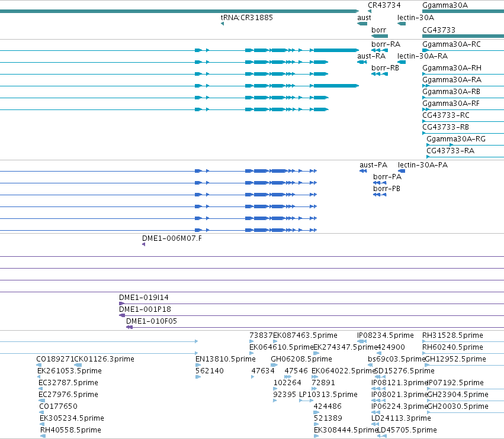Select the RH40558.5prime EST label

[70, 431]
